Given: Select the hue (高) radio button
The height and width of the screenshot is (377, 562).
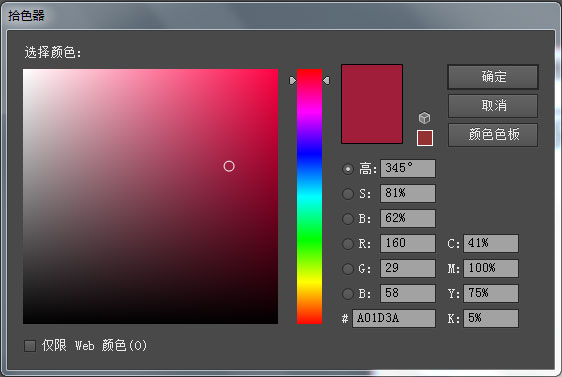Looking at the screenshot, I should tap(348, 169).
